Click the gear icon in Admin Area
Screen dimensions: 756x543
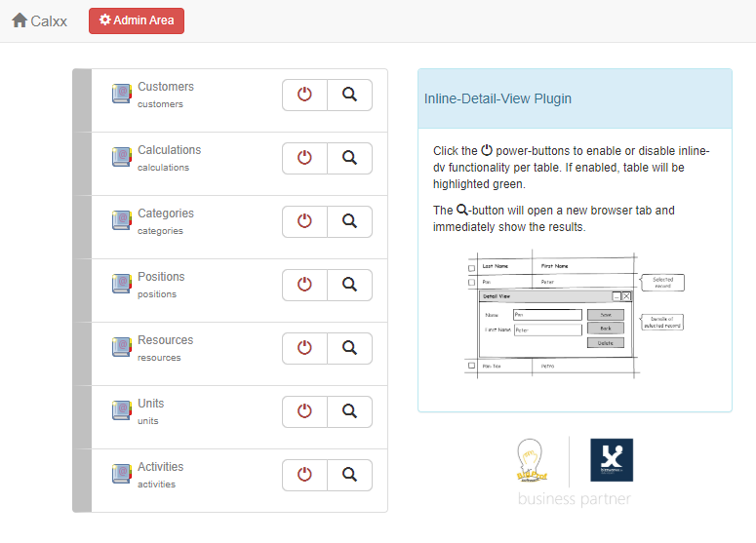point(104,19)
